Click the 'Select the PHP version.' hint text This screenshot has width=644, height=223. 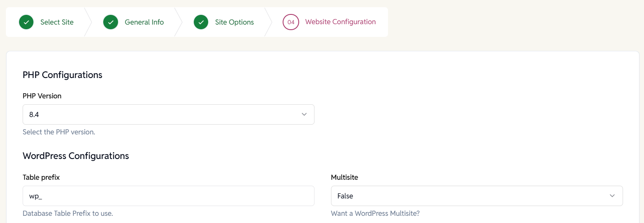(59, 132)
